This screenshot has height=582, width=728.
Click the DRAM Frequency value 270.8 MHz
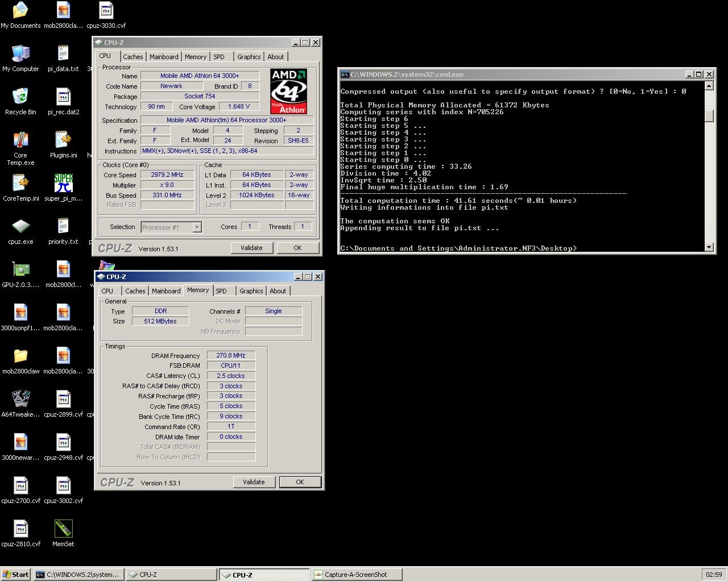coord(231,356)
